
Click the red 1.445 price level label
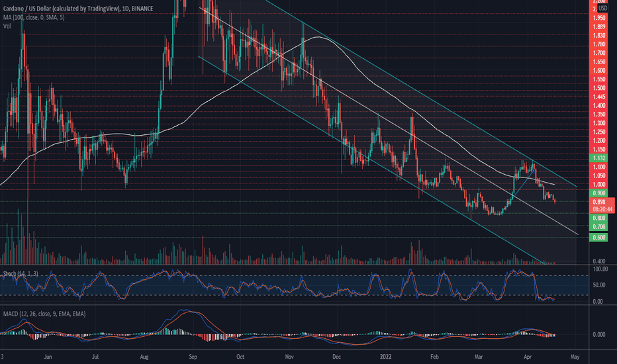pyautogui.click(x=599, y=97)
